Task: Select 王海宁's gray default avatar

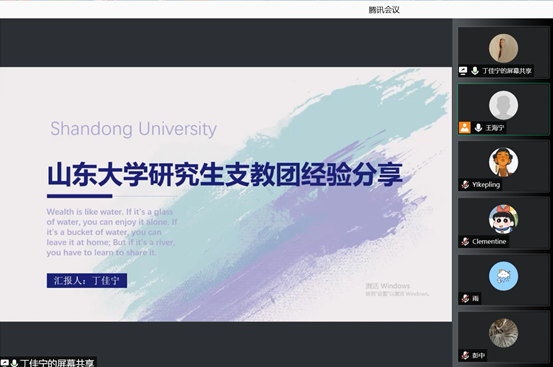Action: click(503, 105)
